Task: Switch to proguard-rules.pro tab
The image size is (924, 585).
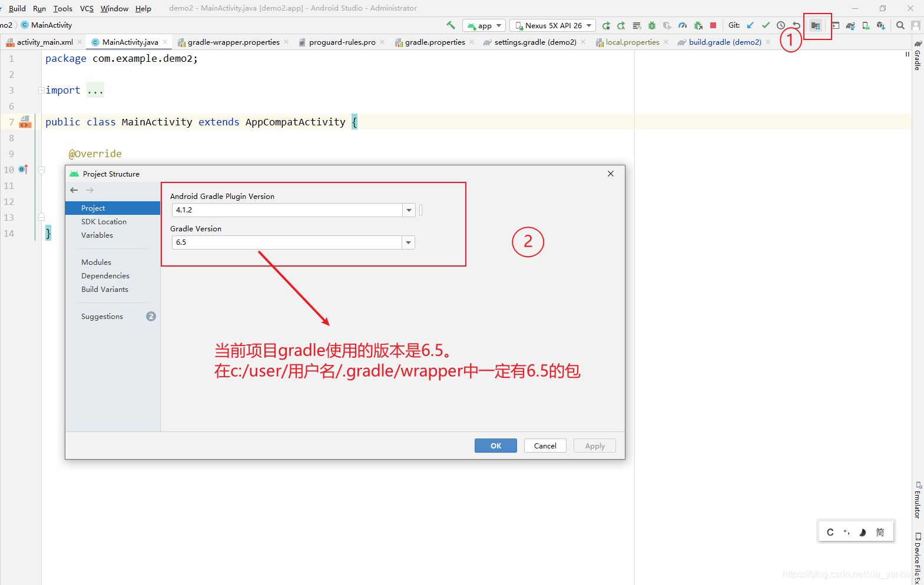Action: point(342,42)
